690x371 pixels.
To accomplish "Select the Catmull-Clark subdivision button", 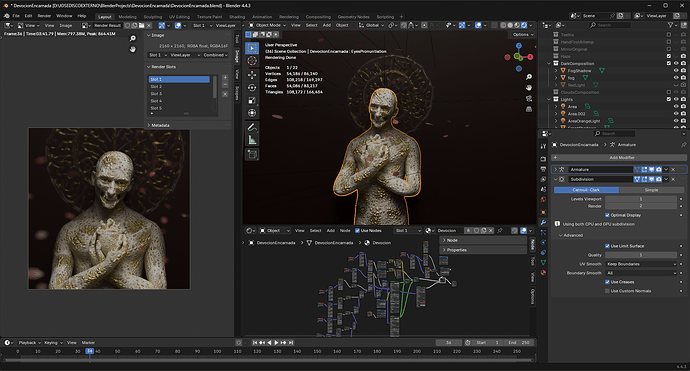I will pos(586,190).
